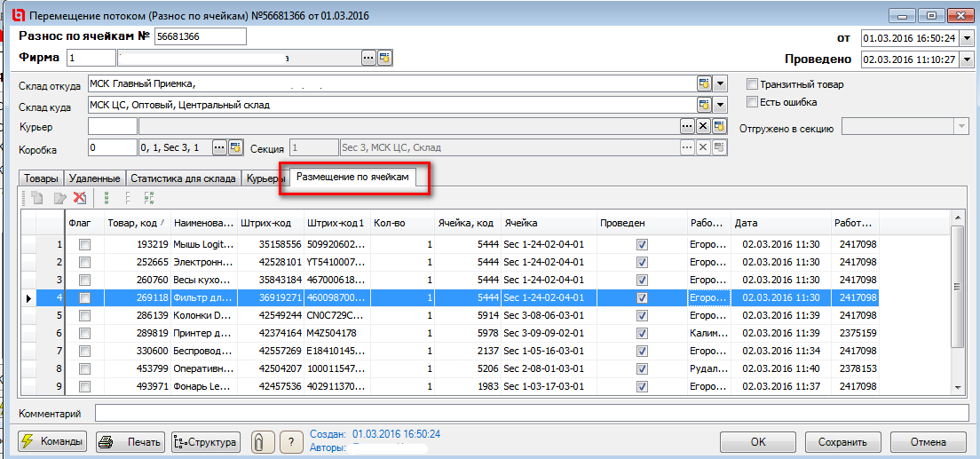Click the delete row icon with red X

pos(80,198)
